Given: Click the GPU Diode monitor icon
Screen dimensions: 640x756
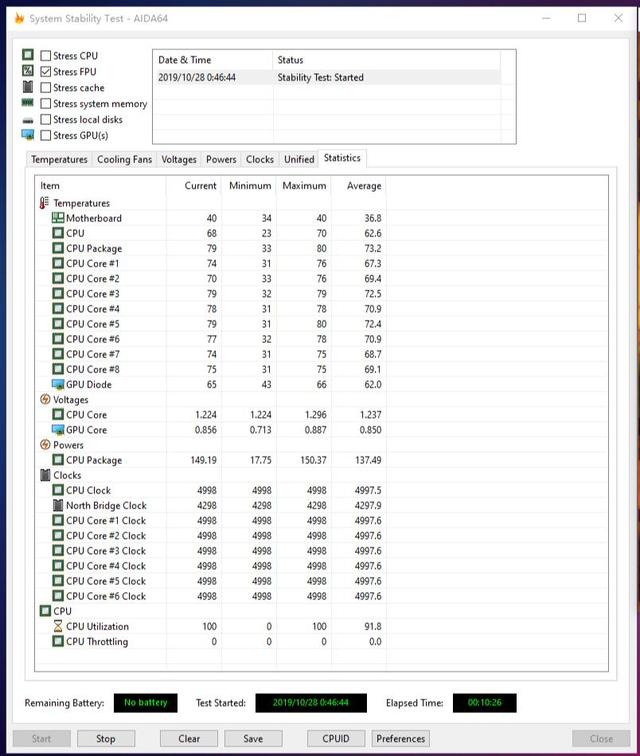Looking at the screenshot, I should coord(58,384).
